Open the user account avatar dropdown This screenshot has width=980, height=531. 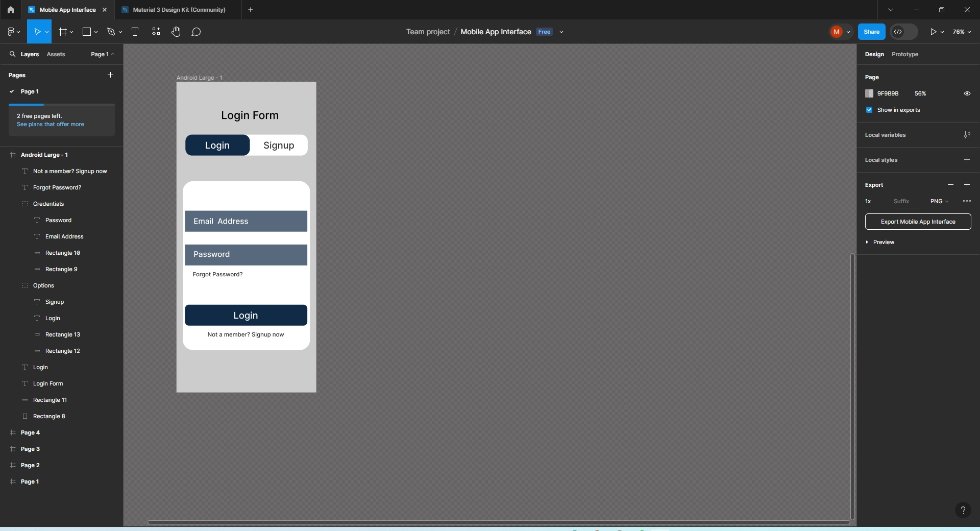pos(840,32)
